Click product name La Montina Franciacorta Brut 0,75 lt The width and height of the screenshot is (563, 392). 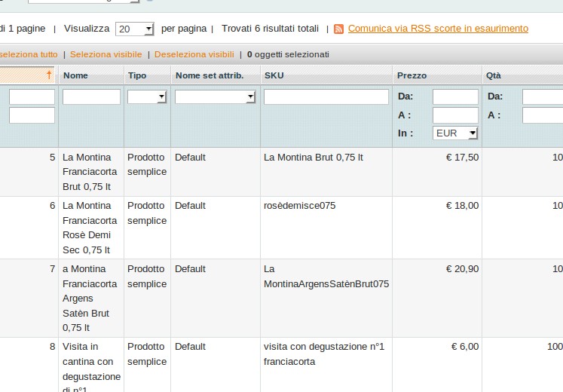point(90,172)
